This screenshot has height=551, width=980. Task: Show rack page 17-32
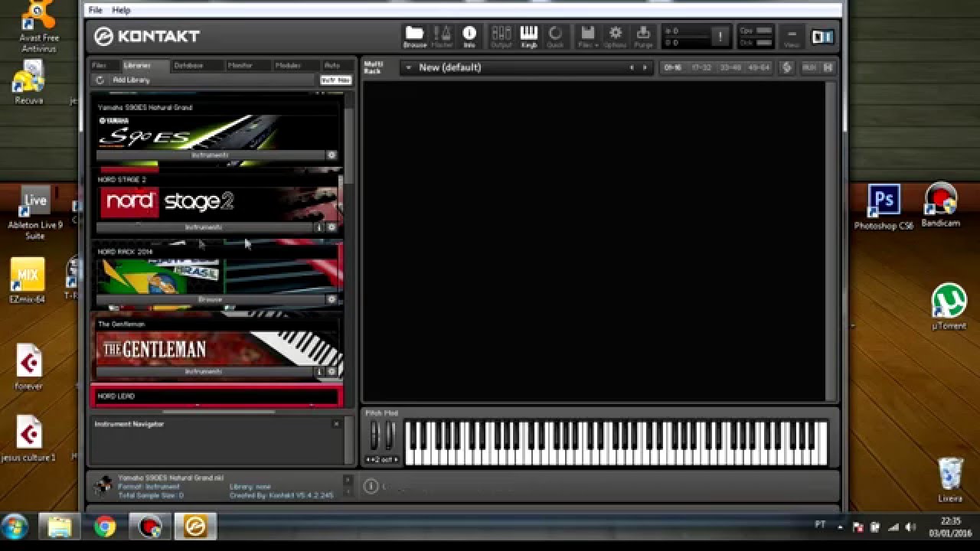click(x=701, y=67)
